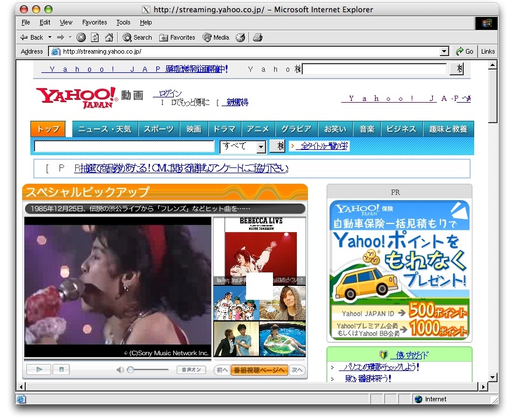
Task: Adjust the video volume slider
Action: pos(131,370)
